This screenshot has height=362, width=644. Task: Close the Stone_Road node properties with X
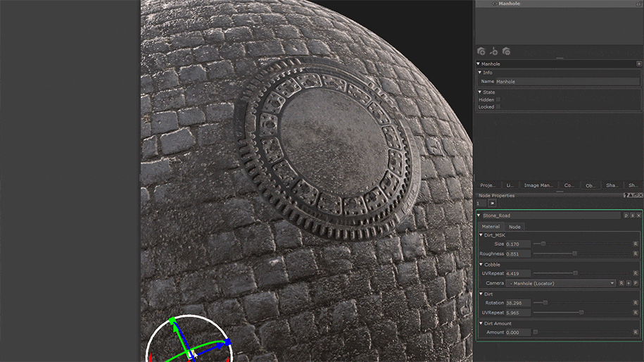638,216
